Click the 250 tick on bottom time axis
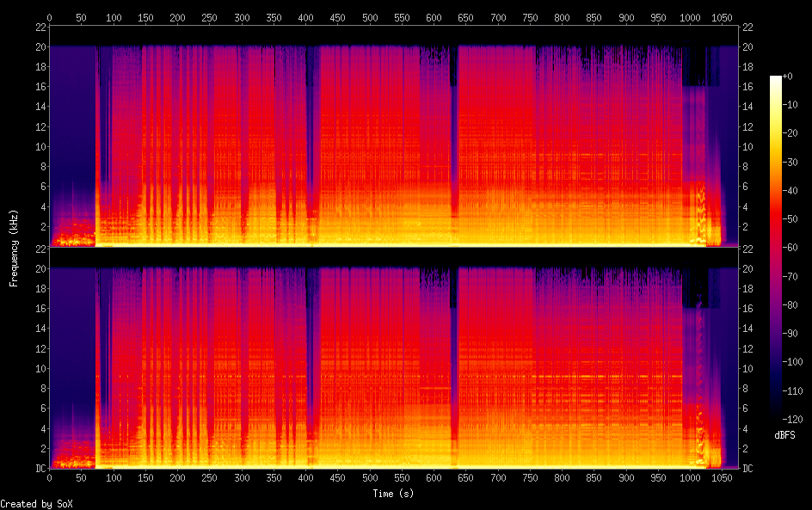Image resolution: width=812 pixels, height=510 pixels. tap(210, 478)
